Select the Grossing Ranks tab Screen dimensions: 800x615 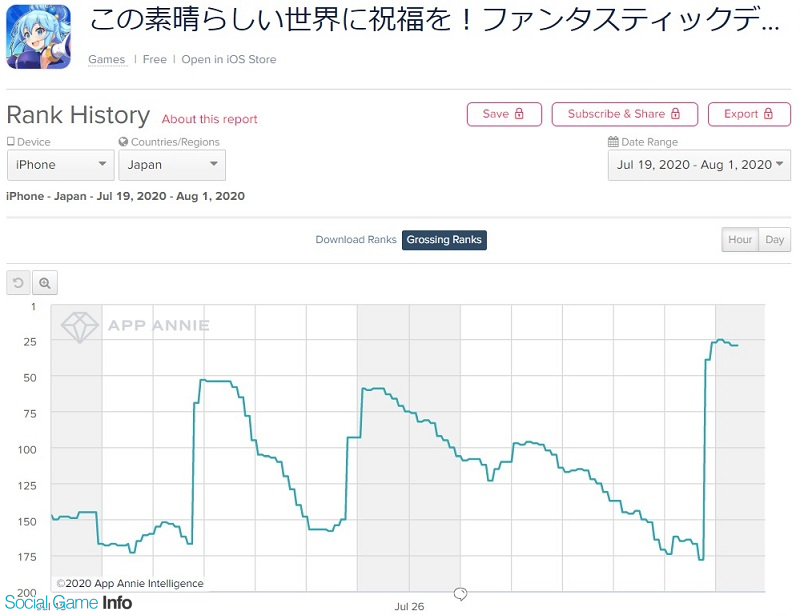coord(444,240)
